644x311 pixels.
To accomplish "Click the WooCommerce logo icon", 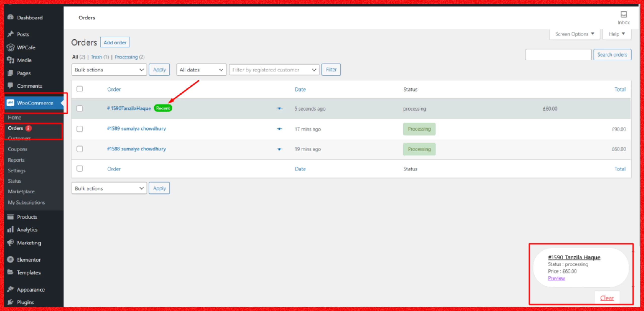I will coord(10,103).
